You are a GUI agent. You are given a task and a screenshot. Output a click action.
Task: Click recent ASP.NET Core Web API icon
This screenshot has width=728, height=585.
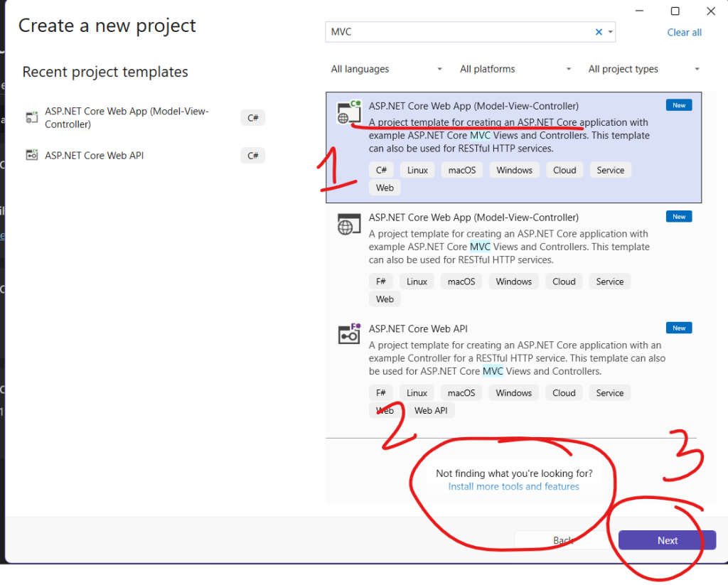pyautogui.click(x=31, y=155)
